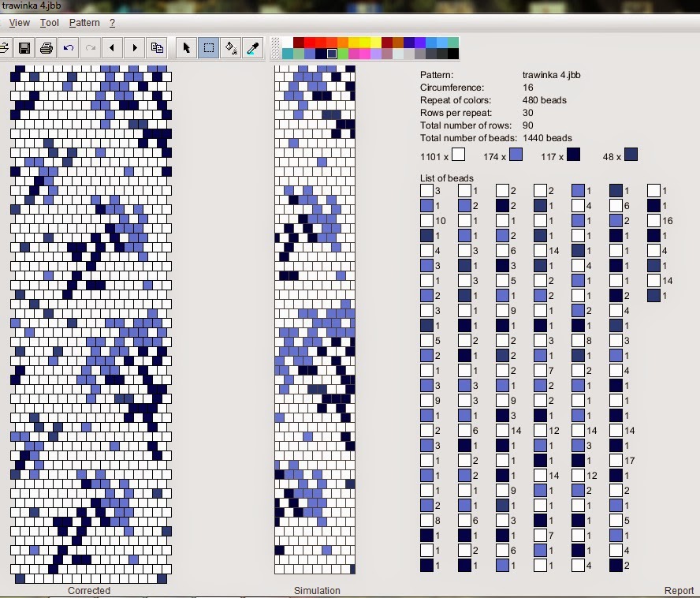Undo the last action

[x=69, y=48]
